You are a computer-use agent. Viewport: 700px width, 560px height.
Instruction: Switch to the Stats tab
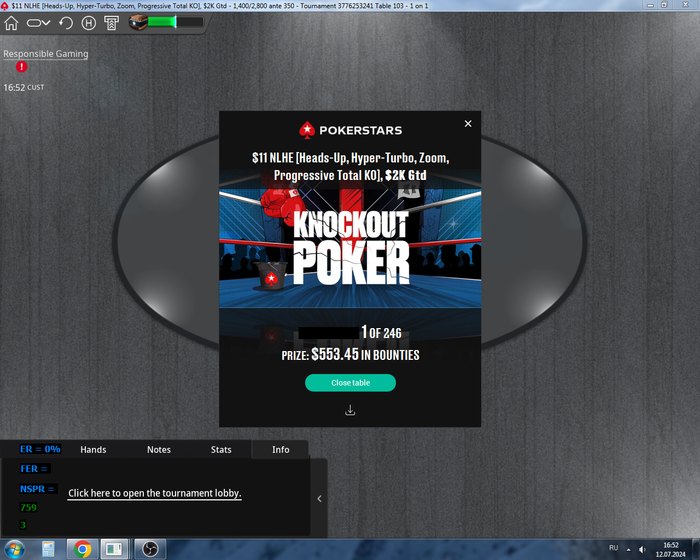coord(221,450)
